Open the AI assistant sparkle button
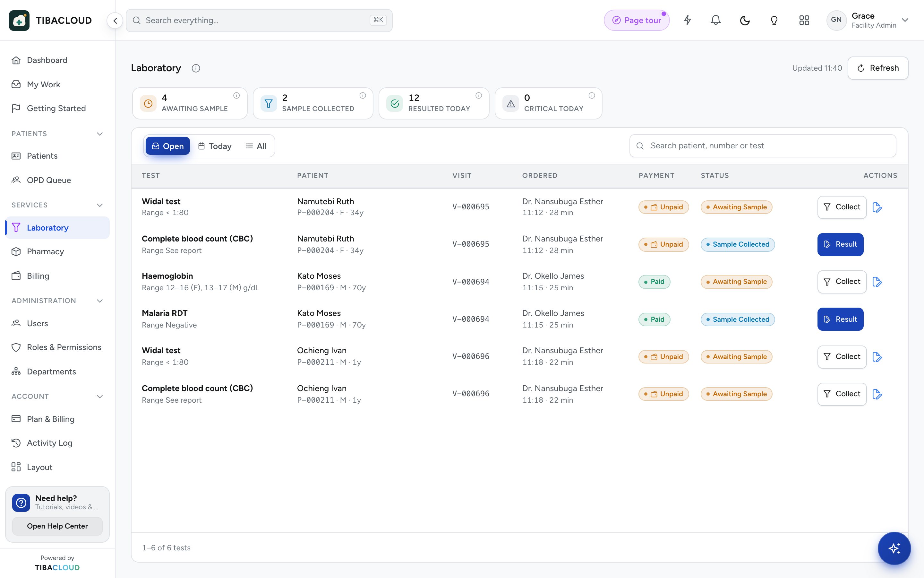The image size is (924, 578). point(894,548)
